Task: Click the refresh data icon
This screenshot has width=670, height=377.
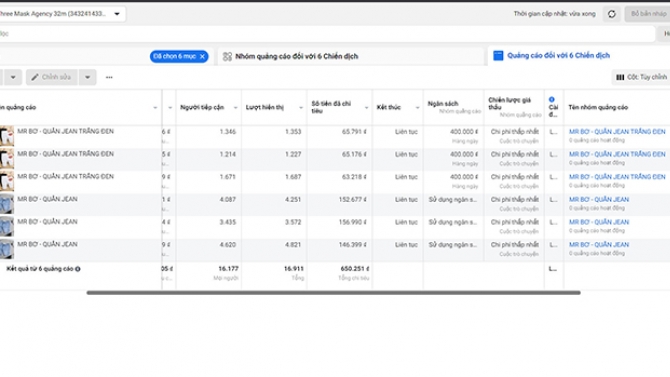Action: [x=611, y=14]
